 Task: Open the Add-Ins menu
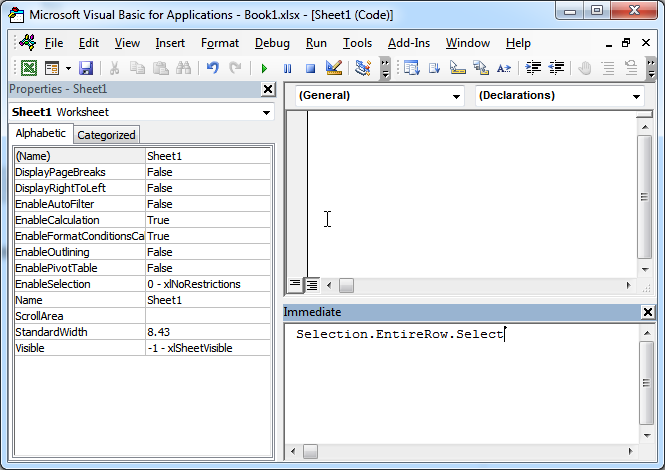pos(409,43)
